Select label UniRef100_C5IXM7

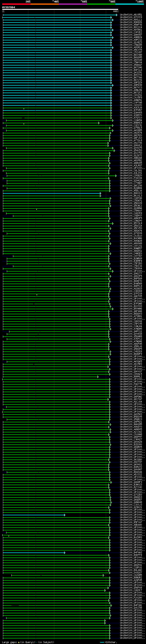131,53
